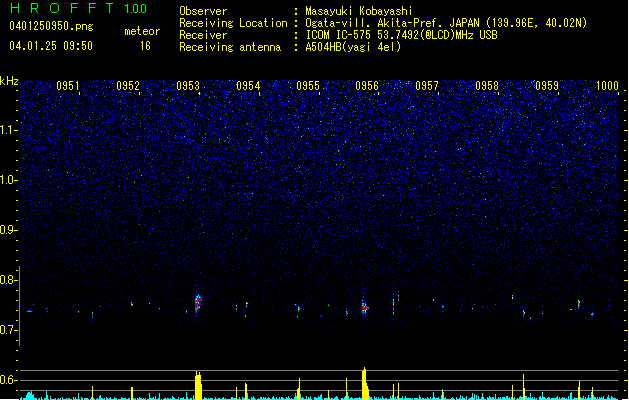Click the 0.7 kHz frequency tick label
The height and width of the screenshot is (400, 629).
[8, 330]
